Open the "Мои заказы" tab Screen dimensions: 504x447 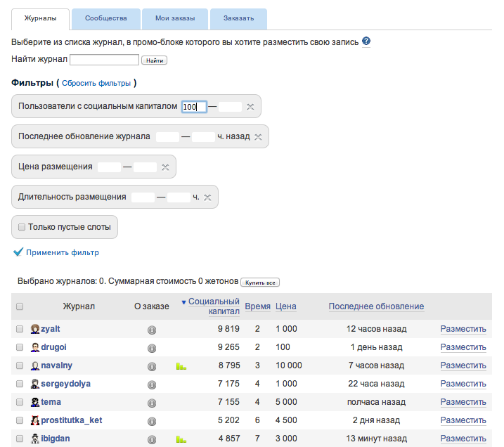pyautogui.click(x=175, y=18)
